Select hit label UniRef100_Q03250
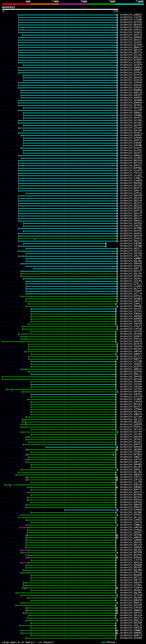146x644 pixels. (131, 22)
